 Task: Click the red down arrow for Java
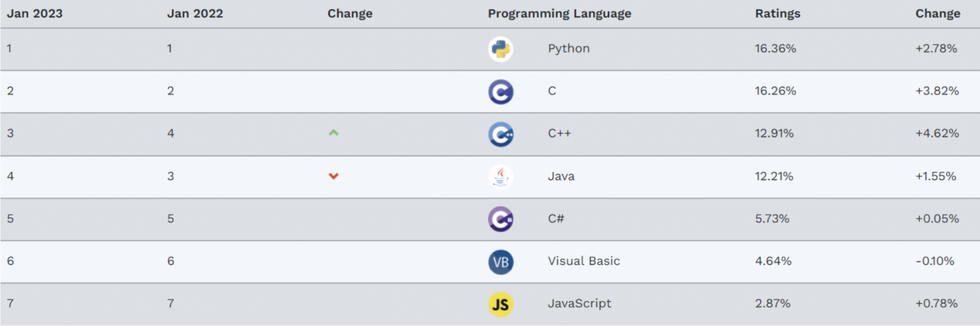point(333,176)
